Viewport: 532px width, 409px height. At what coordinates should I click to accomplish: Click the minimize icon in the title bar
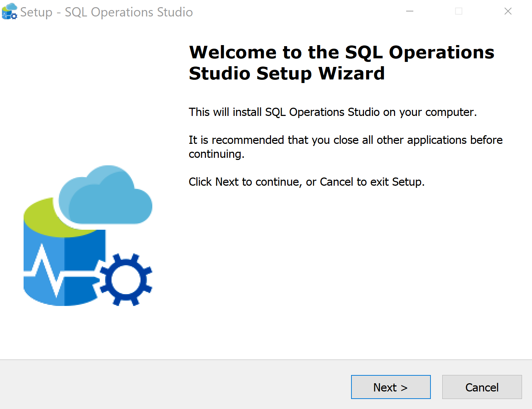pyautogui.click(x=410, y=11)
